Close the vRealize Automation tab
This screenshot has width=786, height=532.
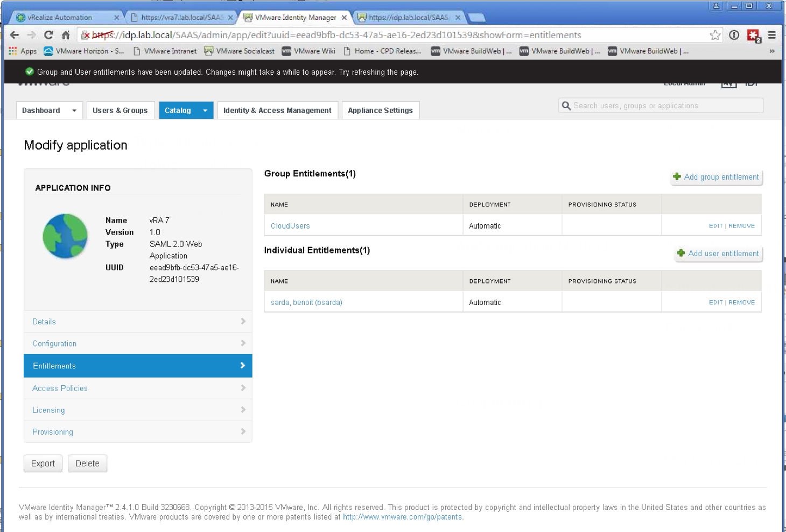coord(116,18)
